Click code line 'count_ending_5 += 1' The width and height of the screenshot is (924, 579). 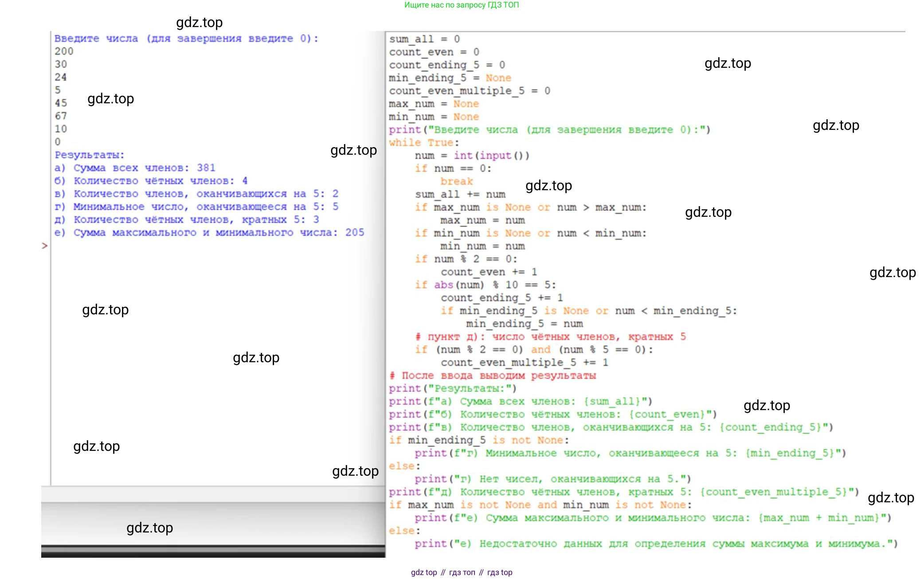pyautogui.click(x=502, y=298)
